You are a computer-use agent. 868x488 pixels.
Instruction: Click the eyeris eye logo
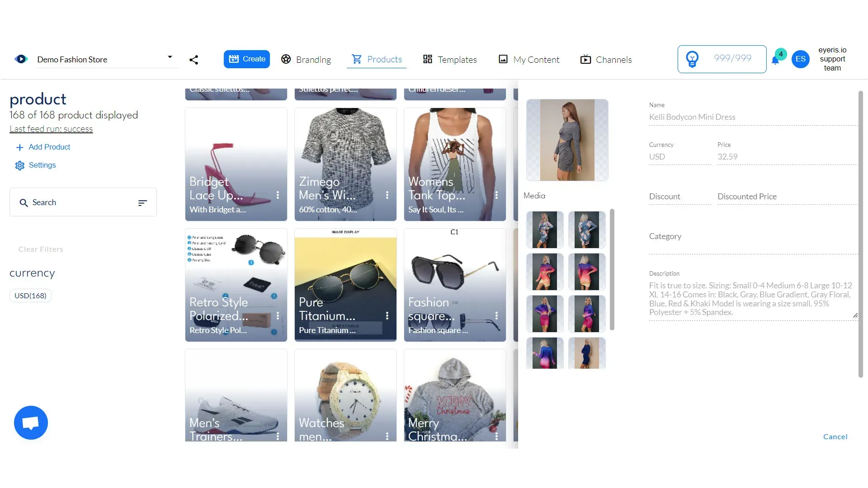click(x=21, y=59)
